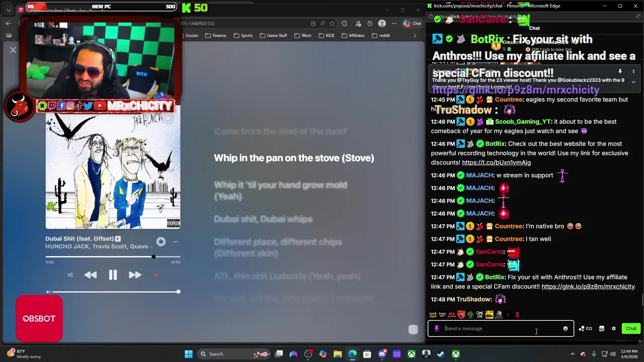Adjust the music volume slider
This screenshot has width=644, height=362.
[x=115, y=292]
